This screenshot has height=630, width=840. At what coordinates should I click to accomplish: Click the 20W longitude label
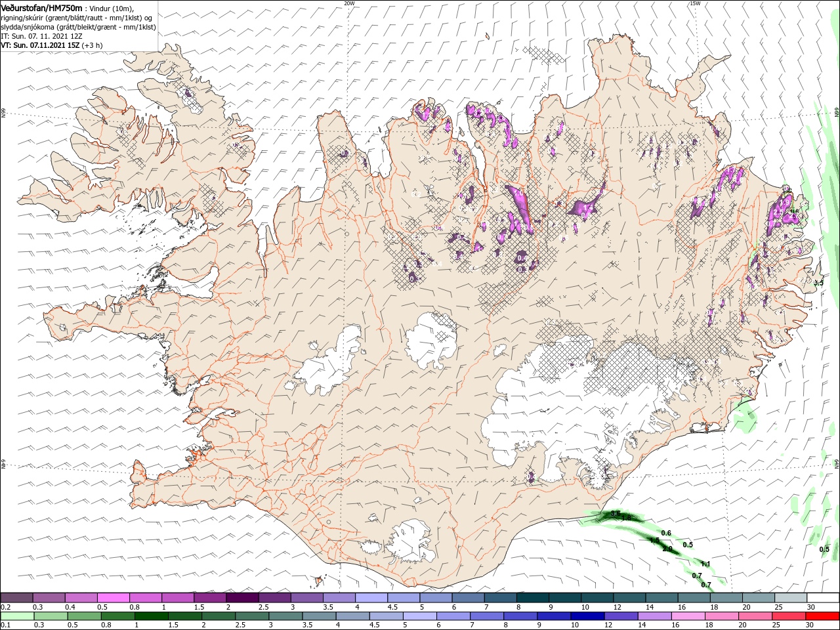click(349, 3)
